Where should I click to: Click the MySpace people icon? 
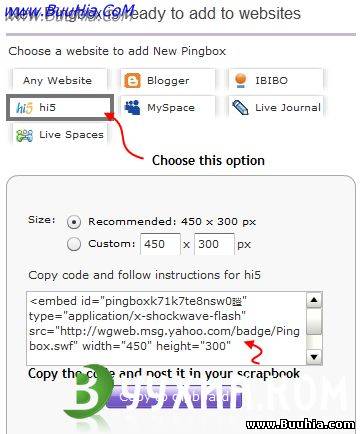click(x=132, y=108)
